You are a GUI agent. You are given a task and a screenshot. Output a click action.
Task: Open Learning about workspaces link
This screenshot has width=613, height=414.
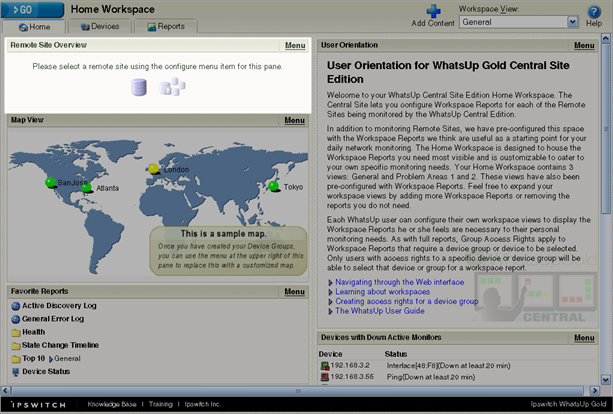tap(382, 292)
